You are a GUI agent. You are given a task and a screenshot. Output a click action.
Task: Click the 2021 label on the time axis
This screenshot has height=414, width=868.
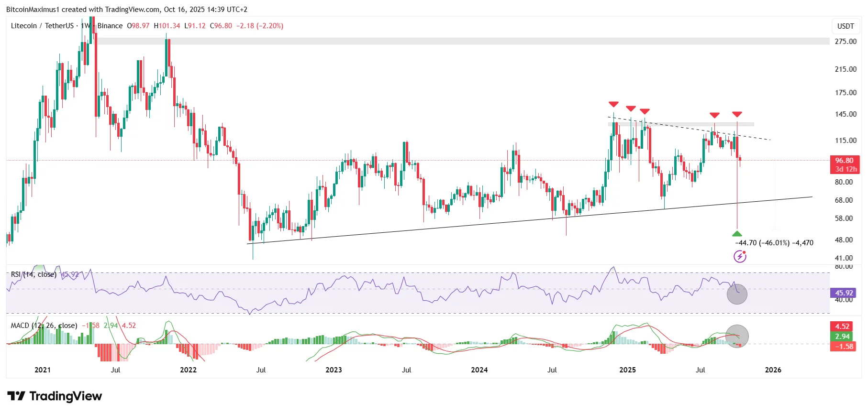click(43, 370)
